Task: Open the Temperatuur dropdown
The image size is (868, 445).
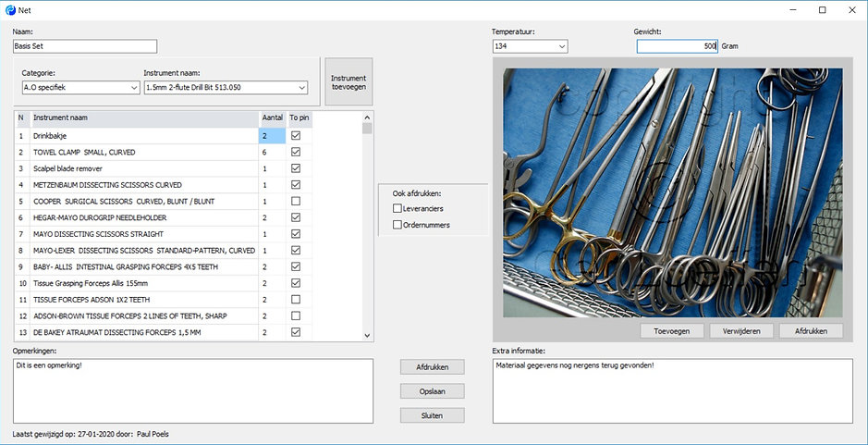Action: coord(562,46)
